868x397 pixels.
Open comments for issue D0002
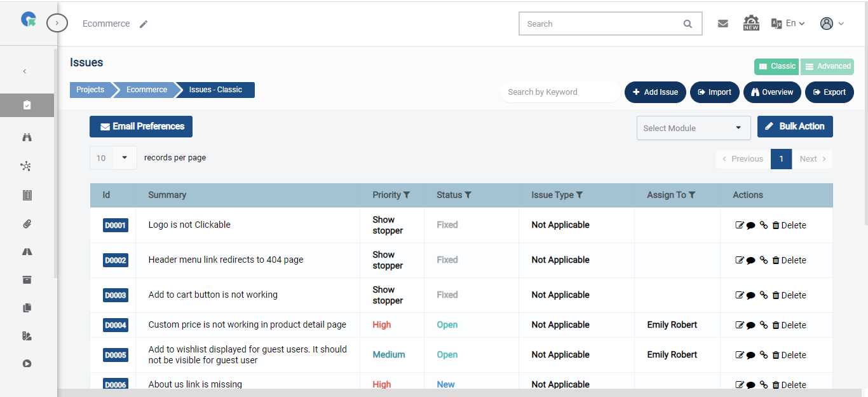pyautogui.click(x=750, y=260)
